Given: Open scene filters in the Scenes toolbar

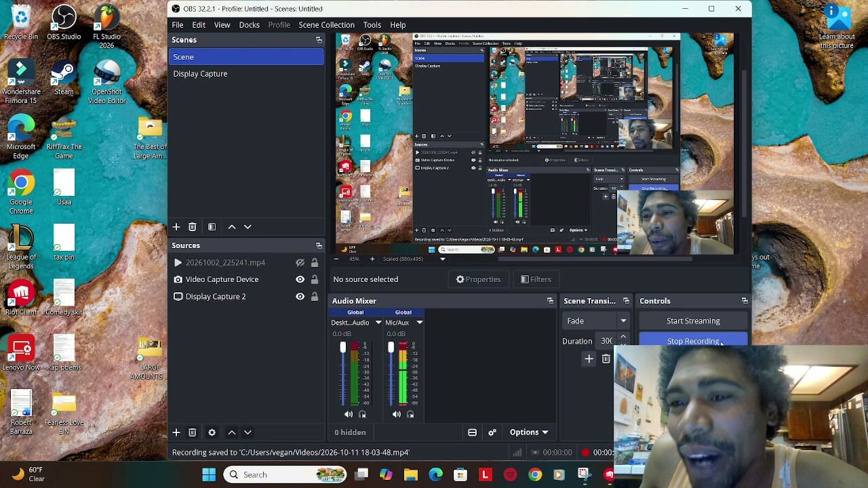Looking at the screenshot, I should click(x=212, y=227).
